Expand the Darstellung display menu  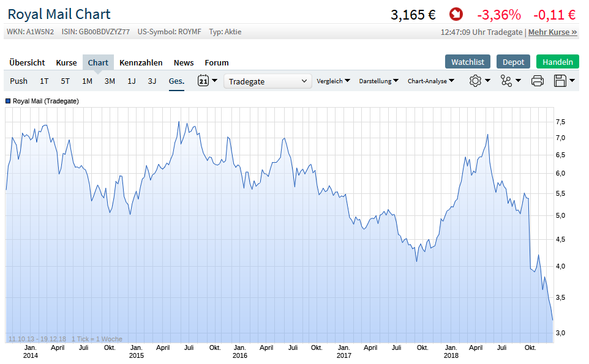(378, 81)
